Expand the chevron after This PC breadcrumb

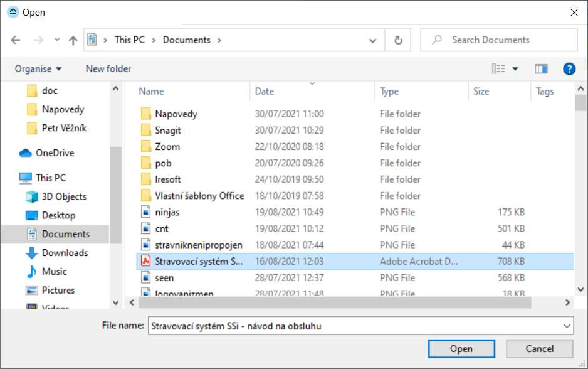(x=154, y=40)
